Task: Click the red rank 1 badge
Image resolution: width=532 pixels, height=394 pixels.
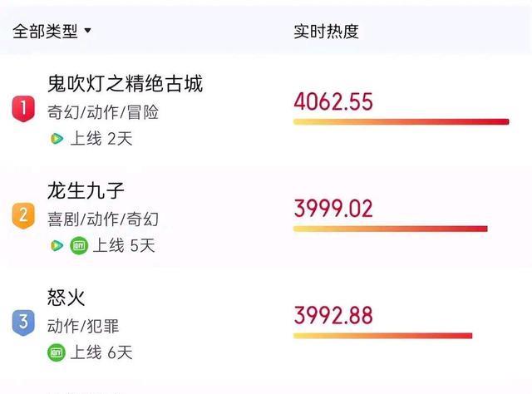Action: [23, 109]
